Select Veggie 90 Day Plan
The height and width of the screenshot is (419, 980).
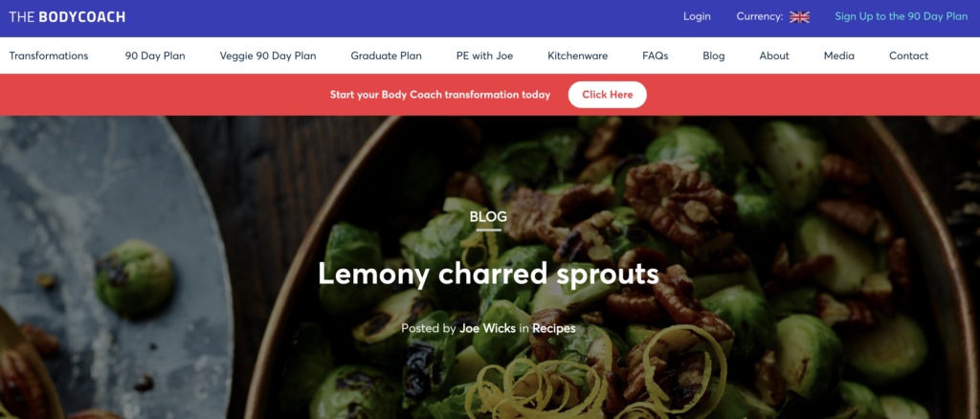[268, 55]
